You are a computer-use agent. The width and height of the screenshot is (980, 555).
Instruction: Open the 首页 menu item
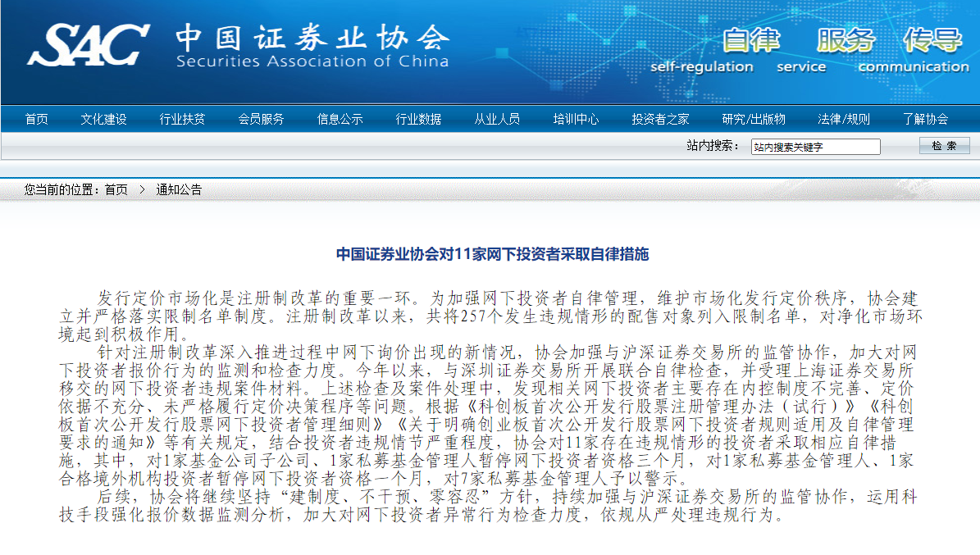coord(36,119)
